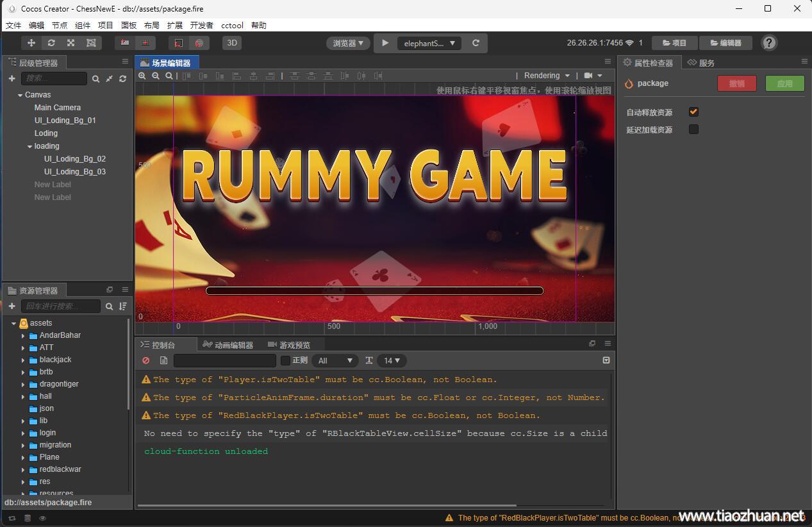This screenshot has width=812, height=527.
Task: Click the hierarchy search input field
Action: 54,78
